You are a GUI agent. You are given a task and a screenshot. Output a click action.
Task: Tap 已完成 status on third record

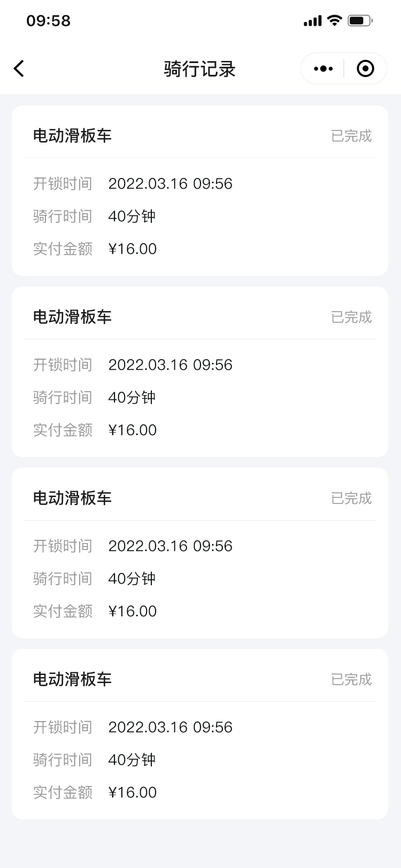(x=351, y=498)
